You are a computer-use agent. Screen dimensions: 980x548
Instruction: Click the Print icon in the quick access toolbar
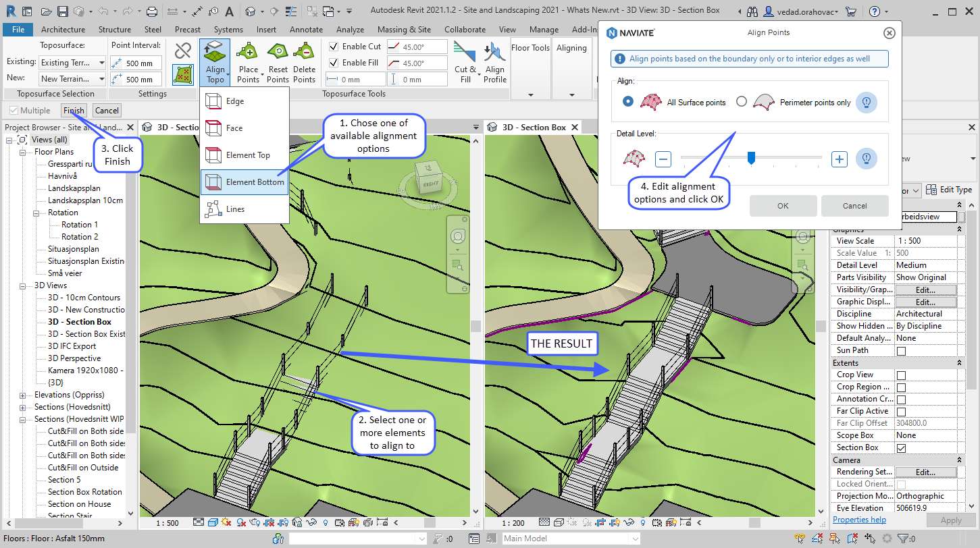(x=152, y=11)
